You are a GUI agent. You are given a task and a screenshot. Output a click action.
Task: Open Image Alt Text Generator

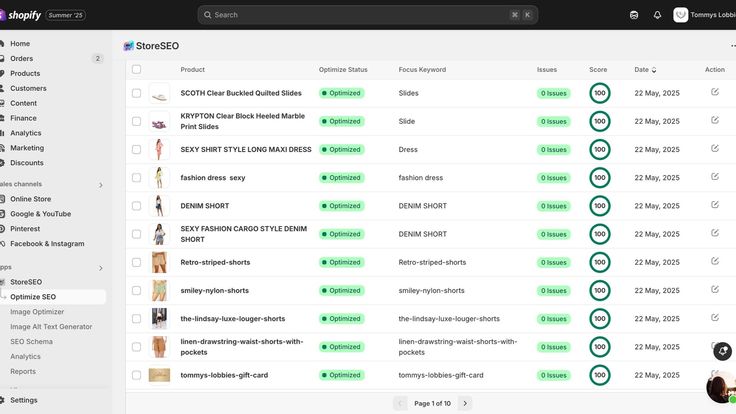53,327
